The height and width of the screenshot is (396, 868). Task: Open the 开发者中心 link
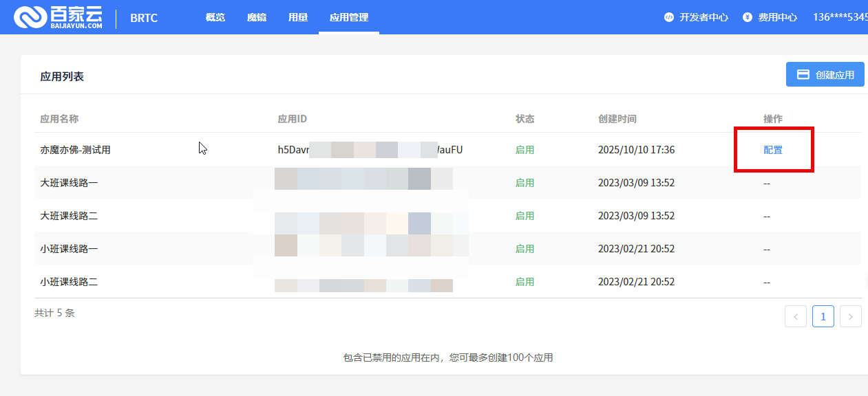703,17
